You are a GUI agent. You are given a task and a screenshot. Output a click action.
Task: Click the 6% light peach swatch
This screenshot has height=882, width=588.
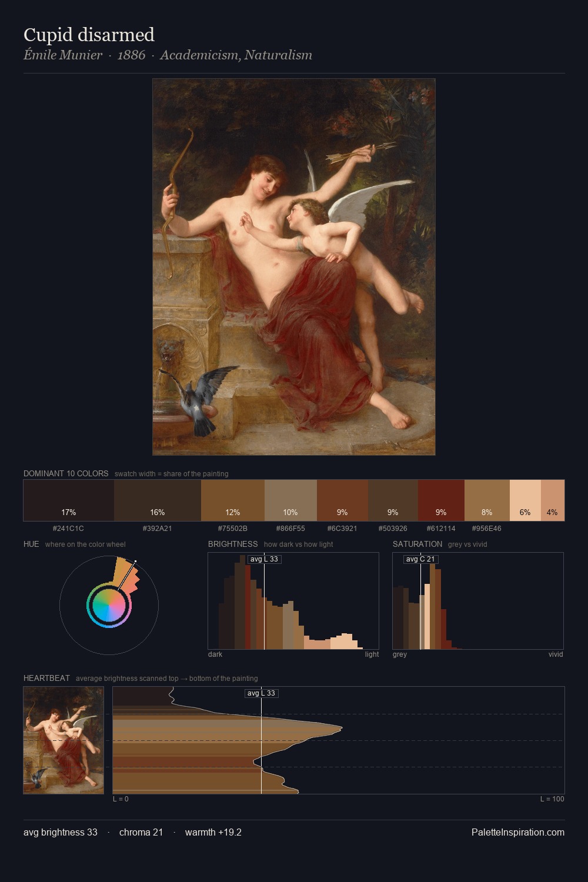coord(525,500)
